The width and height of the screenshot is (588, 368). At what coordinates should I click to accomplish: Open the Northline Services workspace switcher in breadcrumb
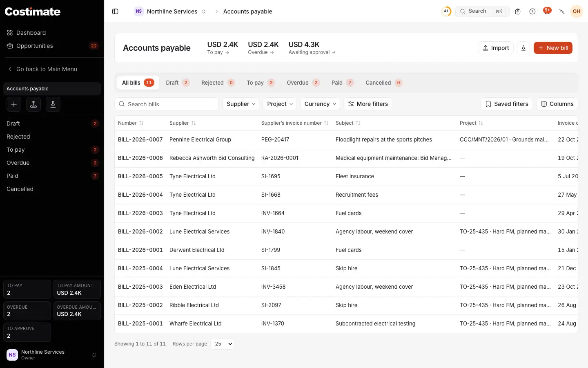[171, 11]
